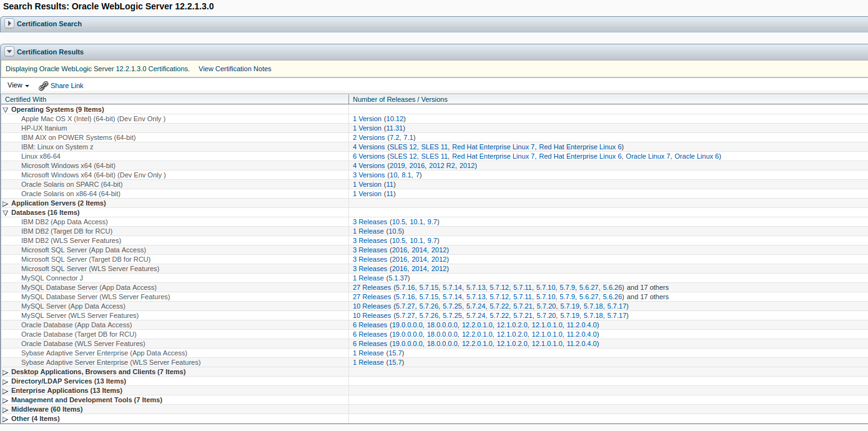The image size is (868, 431).
Task: Select MySQL Server (App Data Access) row label
Action: point(73,306)
